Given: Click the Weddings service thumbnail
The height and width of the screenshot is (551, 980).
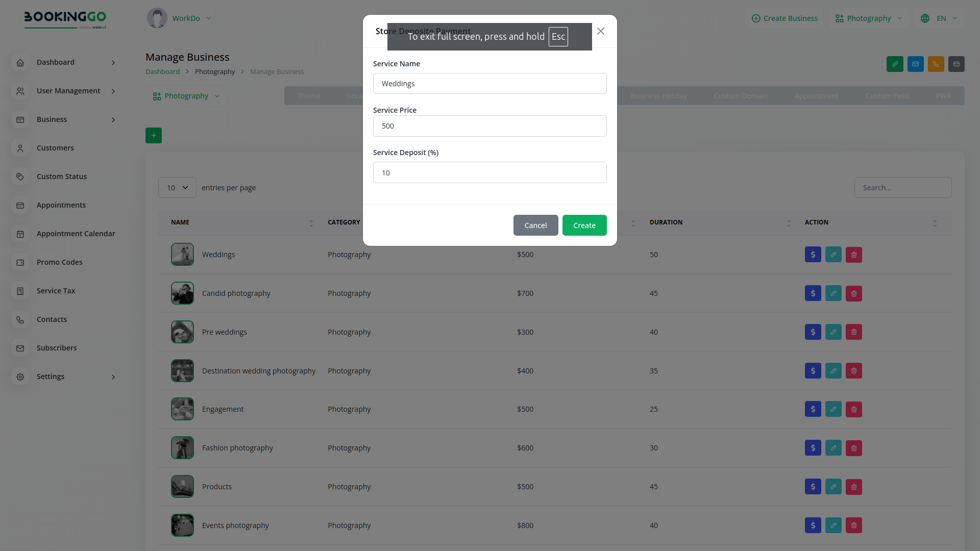Looking at the screenshot, I should [182, 255].
